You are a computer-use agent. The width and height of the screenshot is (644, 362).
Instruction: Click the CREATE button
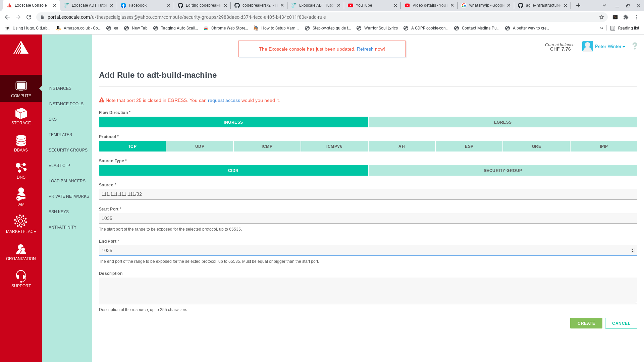(x=586, y=323)
